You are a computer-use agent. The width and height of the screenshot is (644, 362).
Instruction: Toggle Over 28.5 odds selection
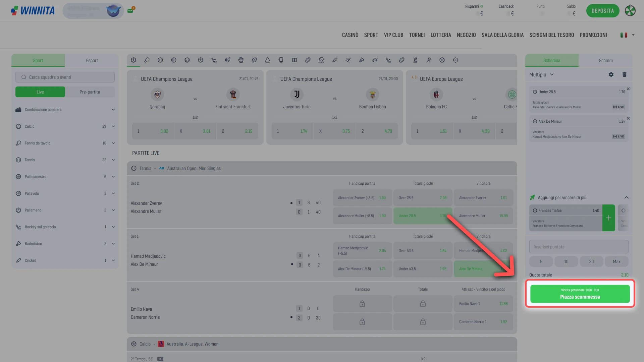pos(422,198)
